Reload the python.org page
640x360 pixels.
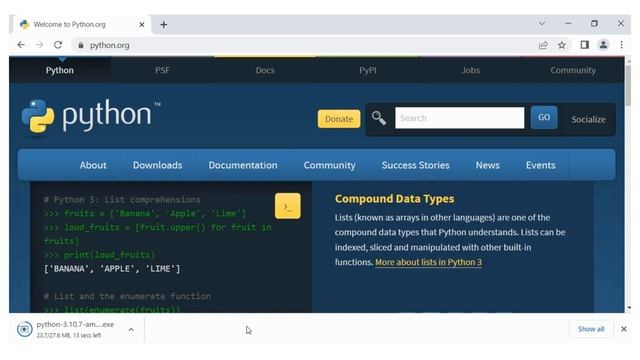pos(58,45)
